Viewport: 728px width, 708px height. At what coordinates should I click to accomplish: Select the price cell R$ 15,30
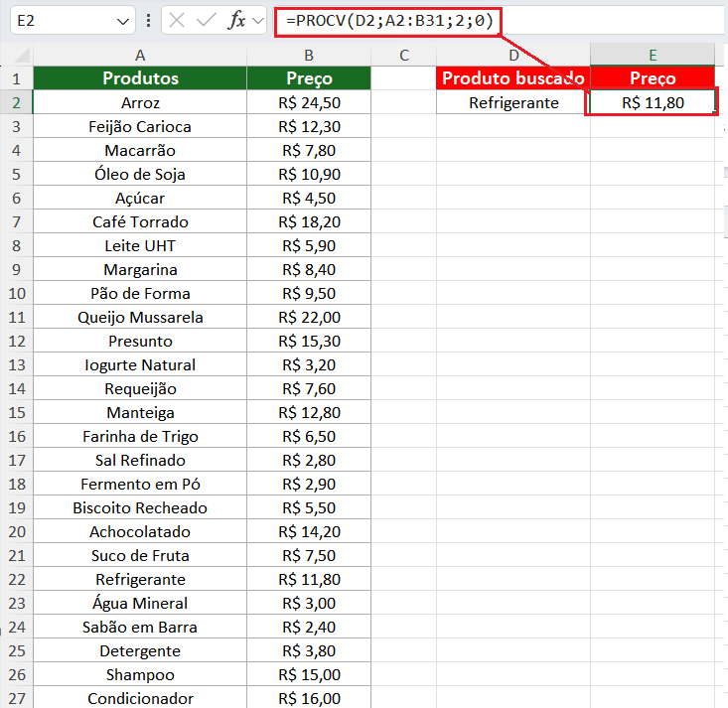pos(309,341)
